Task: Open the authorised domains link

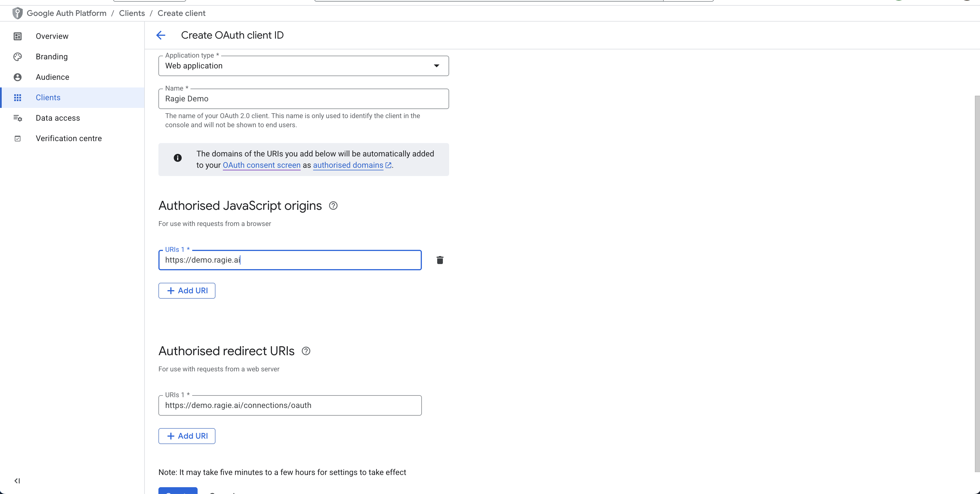Action: point(348,165)
